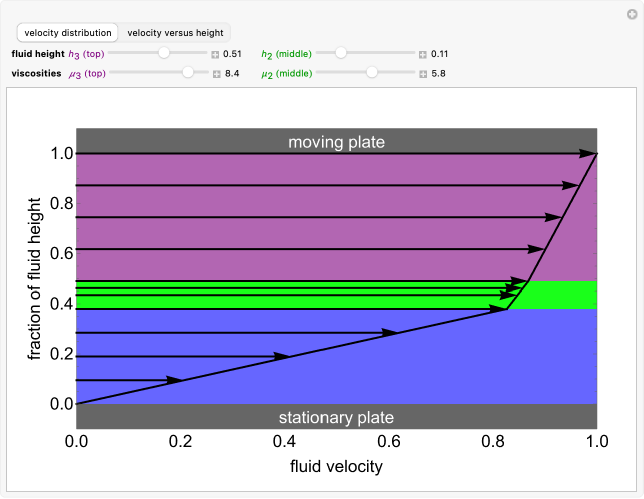644x499 pixels.
Task: Open the μ2 (middle) viscosity plus control
Action: click(422, 73)
